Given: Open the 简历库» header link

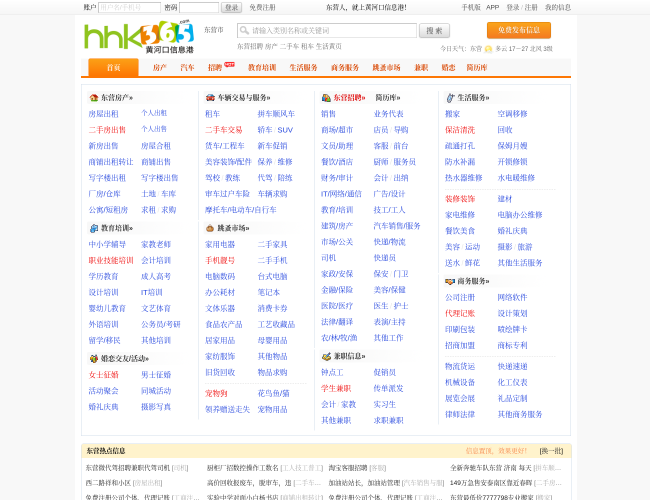Looking at the screenshot, I should coord(388,98).
